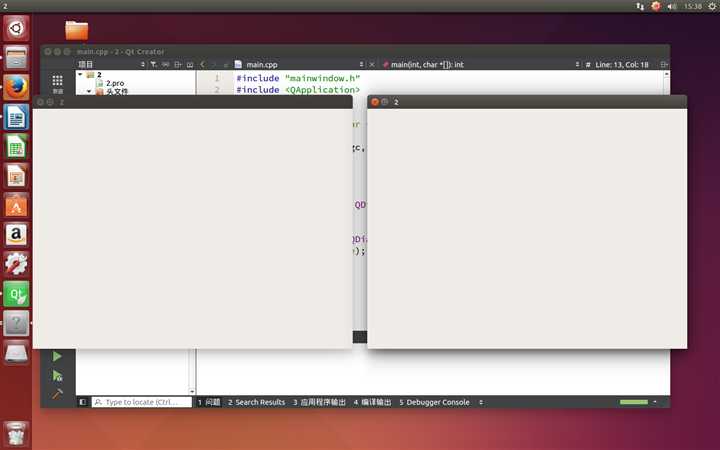Click the editor scrollbar up arrow
720x450 pixels.
(x=667, y=74)
